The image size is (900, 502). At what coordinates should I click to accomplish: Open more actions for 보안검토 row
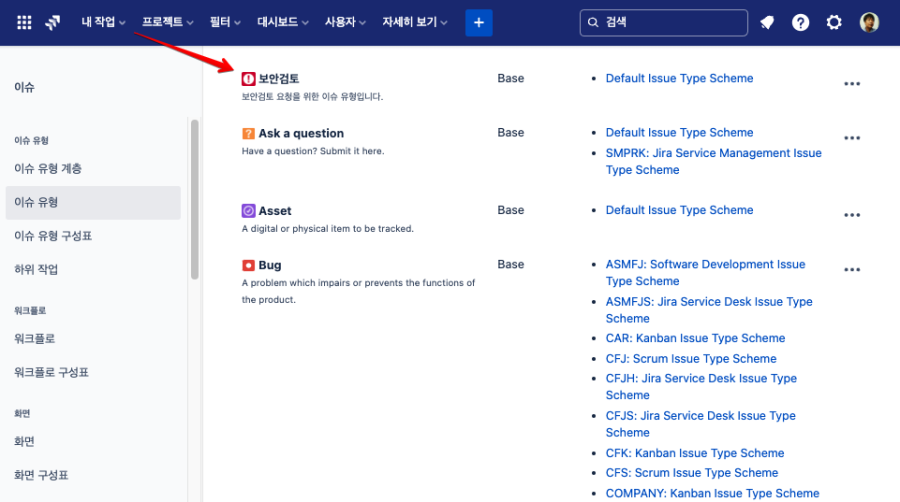click(852, 84)
